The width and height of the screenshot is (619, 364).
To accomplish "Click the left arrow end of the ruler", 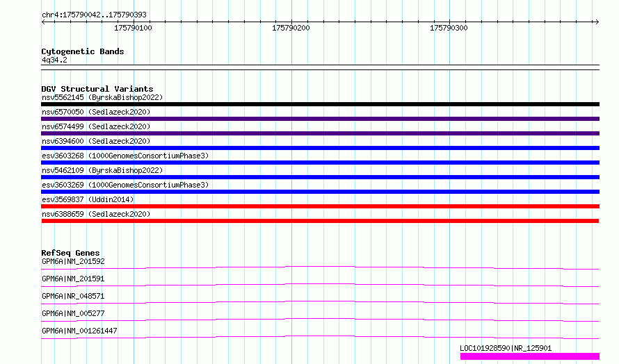I will [x=43, y=22].
